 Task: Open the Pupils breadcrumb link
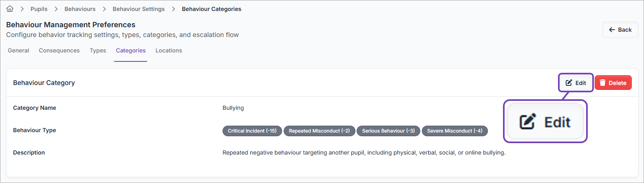click(x=39, y=9)
